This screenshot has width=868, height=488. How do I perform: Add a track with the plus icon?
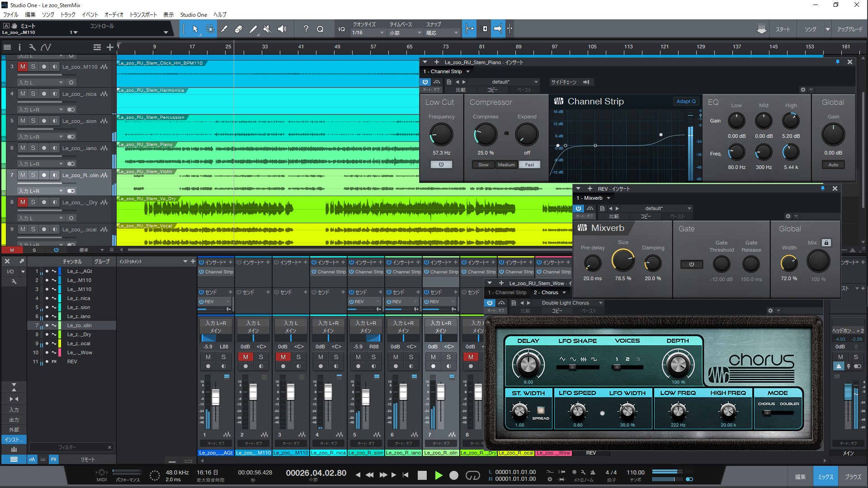click(110, 47)
